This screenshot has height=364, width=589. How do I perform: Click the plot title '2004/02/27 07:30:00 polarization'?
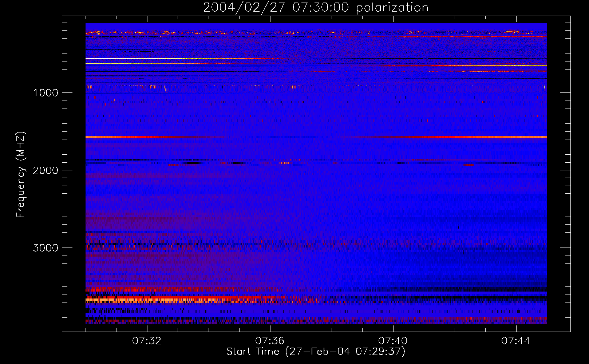point(316,8)
